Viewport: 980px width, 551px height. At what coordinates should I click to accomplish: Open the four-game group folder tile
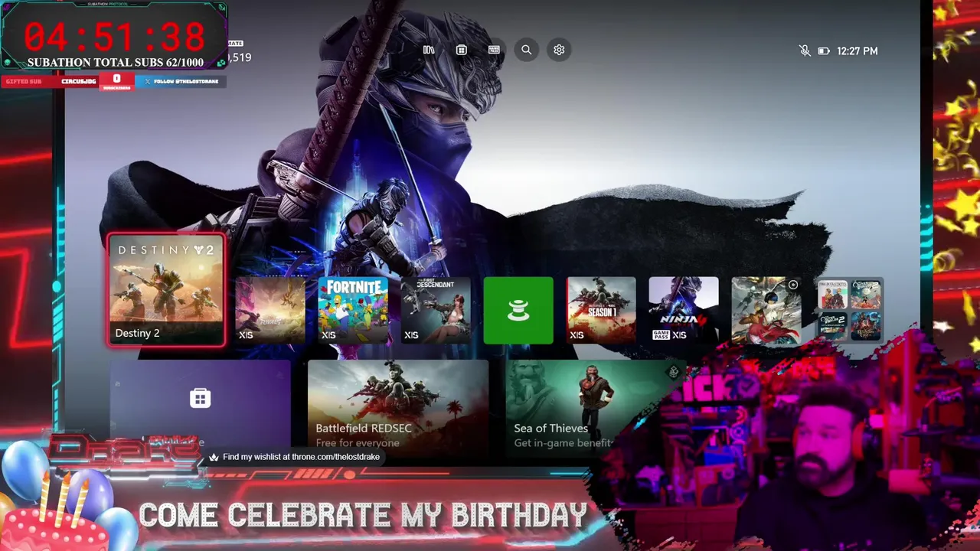pyautogui.click(x=850, y=310)
